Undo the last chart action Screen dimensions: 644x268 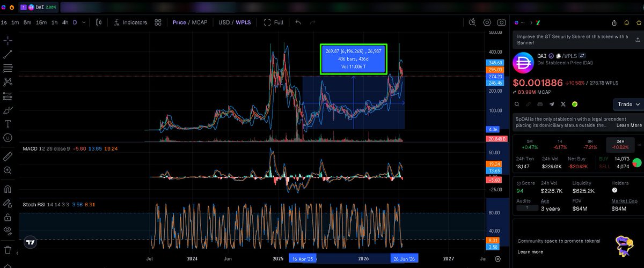[x=298, y=23]
